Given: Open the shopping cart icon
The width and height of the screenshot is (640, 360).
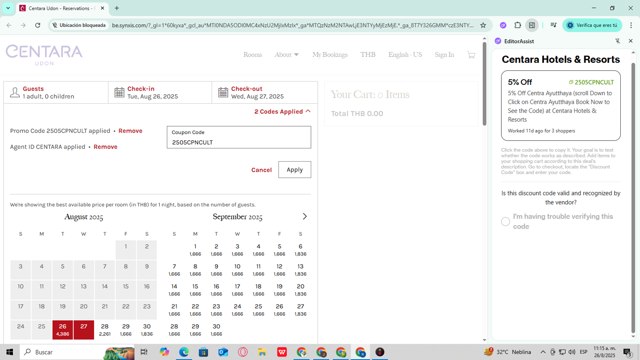Looking at the screenshot, I should click(x=471, y=55).
